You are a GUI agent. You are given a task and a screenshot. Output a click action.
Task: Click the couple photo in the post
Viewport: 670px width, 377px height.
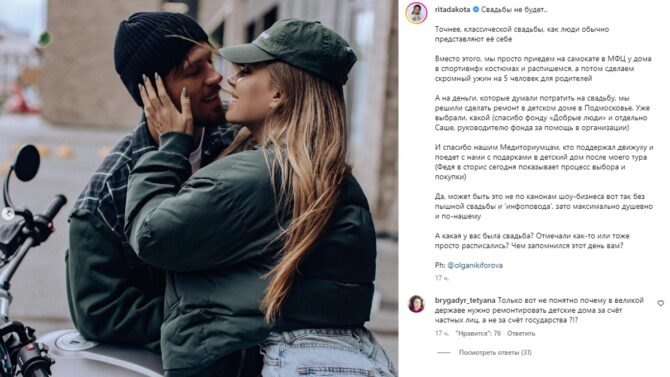pos(199,188)
